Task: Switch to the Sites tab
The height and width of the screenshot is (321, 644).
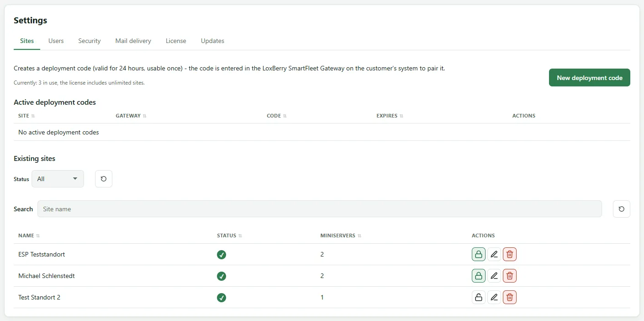Action: point(27,41)
